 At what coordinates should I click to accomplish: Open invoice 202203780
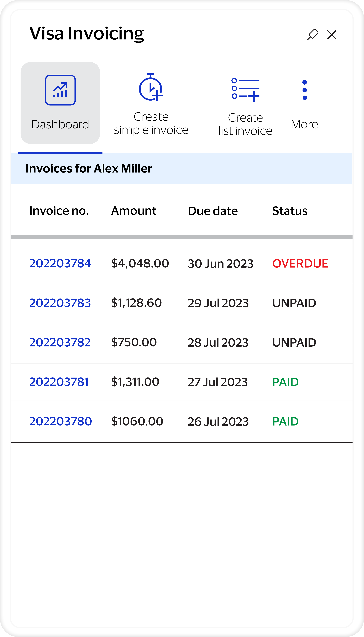[x=61, y=422]
